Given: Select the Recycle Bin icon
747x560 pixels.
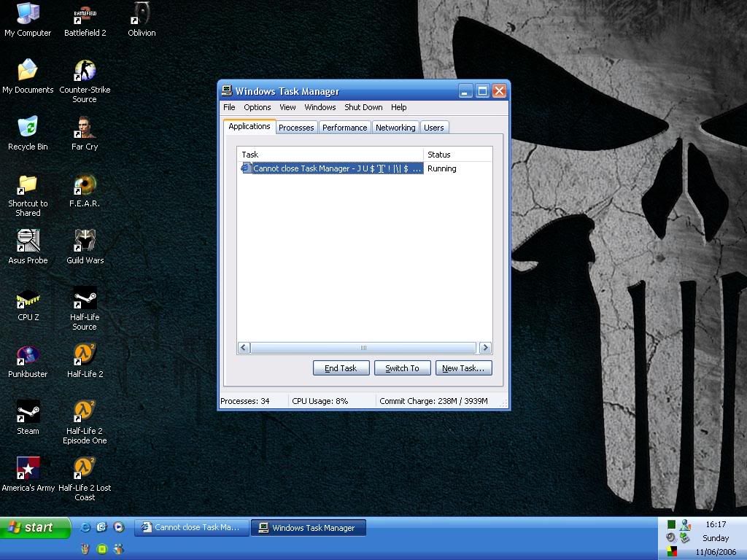Looking at the screenshot, I should click(28, 133).
